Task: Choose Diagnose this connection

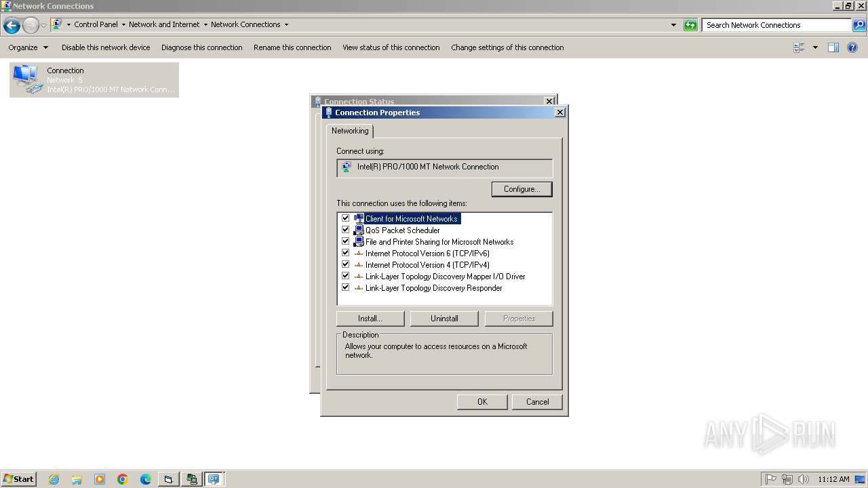Action: click(201, 47)
